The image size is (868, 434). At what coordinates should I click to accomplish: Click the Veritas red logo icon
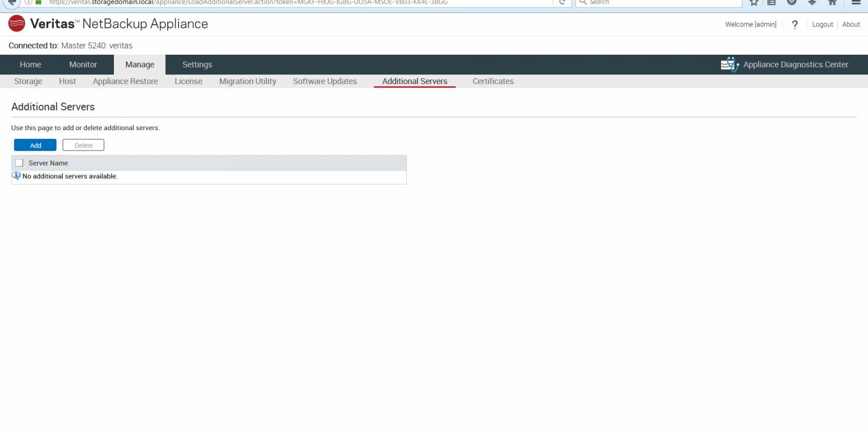tap(17, 23)
